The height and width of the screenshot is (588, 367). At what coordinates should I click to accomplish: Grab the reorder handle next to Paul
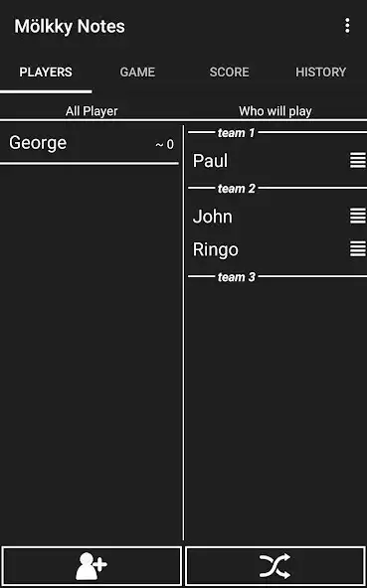pos(358,161)
